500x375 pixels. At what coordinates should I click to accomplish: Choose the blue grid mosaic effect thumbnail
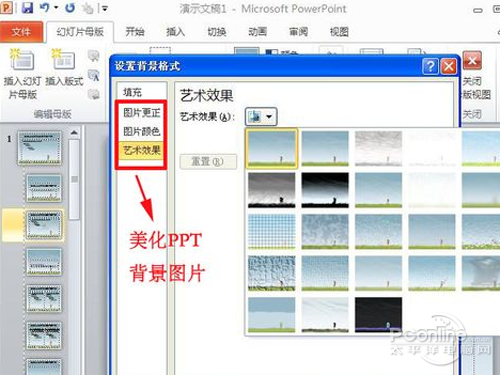272,232
